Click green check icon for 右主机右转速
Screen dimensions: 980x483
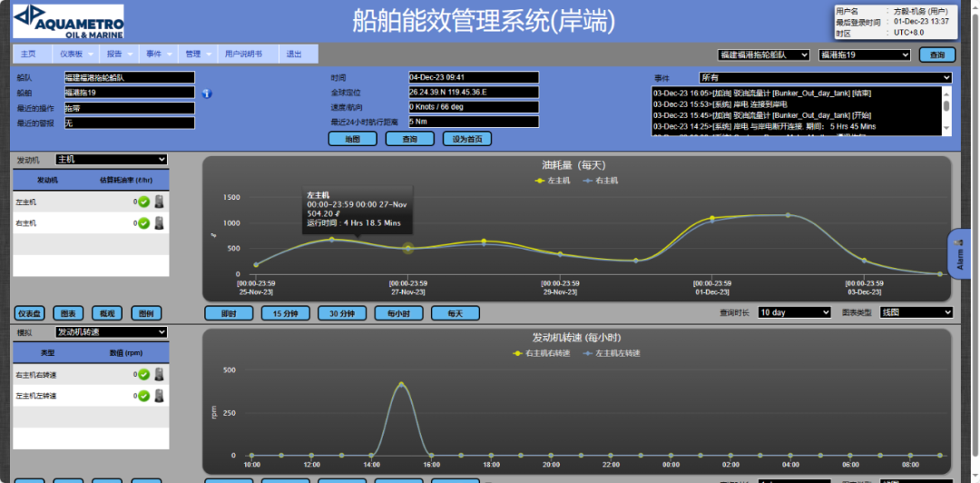point(143,374)
